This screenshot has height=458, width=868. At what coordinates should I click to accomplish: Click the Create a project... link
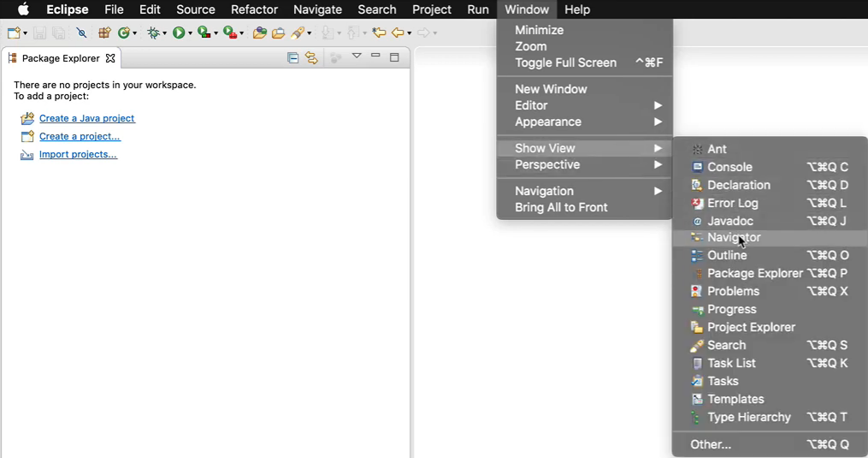pyautogui.click(x=80, y=136)
